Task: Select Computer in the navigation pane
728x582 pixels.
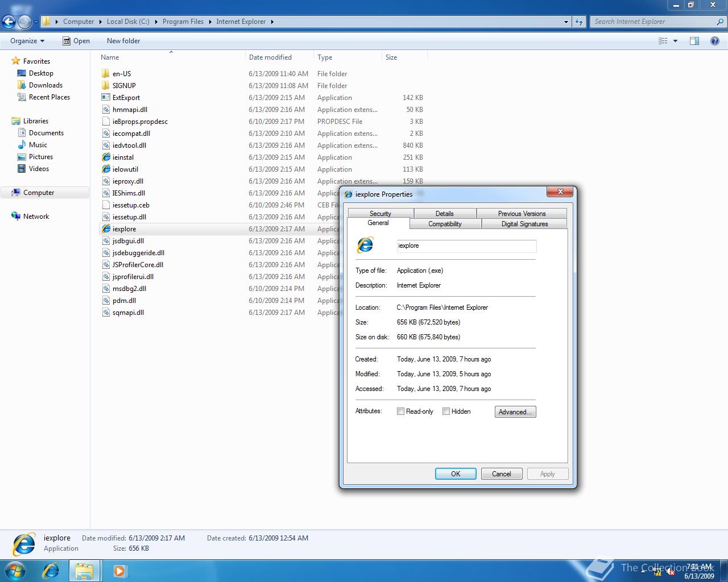Action: (45, 193)
